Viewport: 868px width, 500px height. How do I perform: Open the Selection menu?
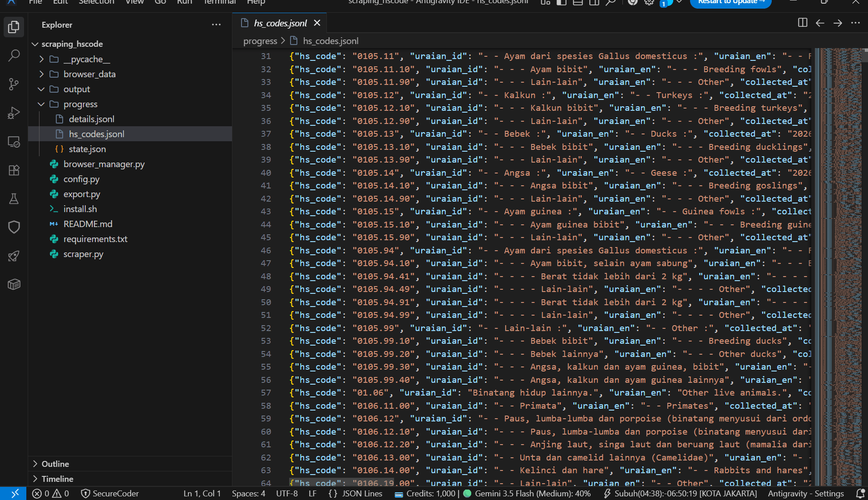97,2
